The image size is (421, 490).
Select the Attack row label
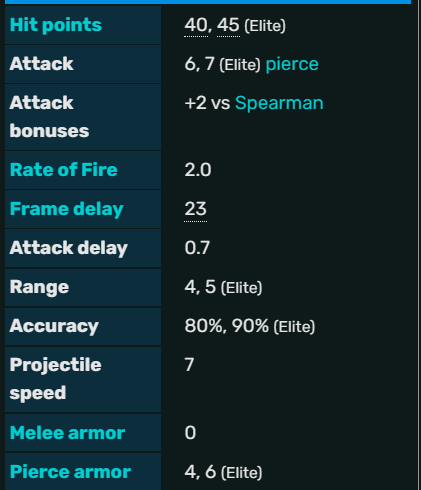pyautogui.click(x=41, y=64)
